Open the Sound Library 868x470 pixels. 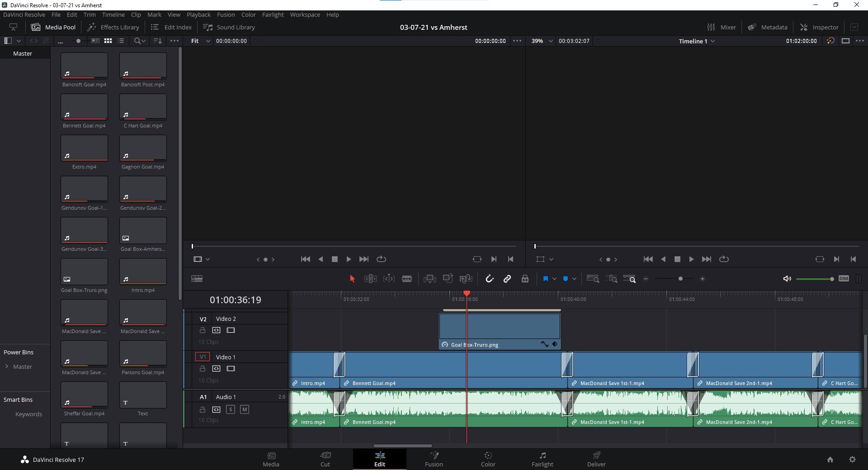coord(229,27)
